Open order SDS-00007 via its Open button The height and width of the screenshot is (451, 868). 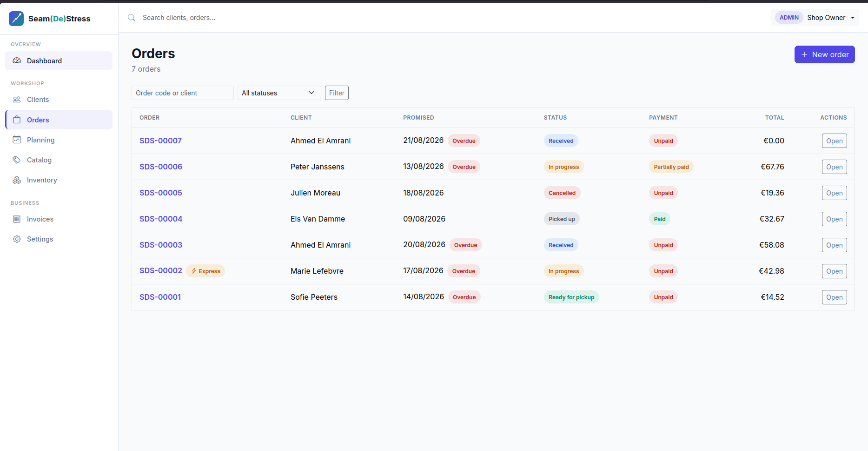click(x=834, y=141)
